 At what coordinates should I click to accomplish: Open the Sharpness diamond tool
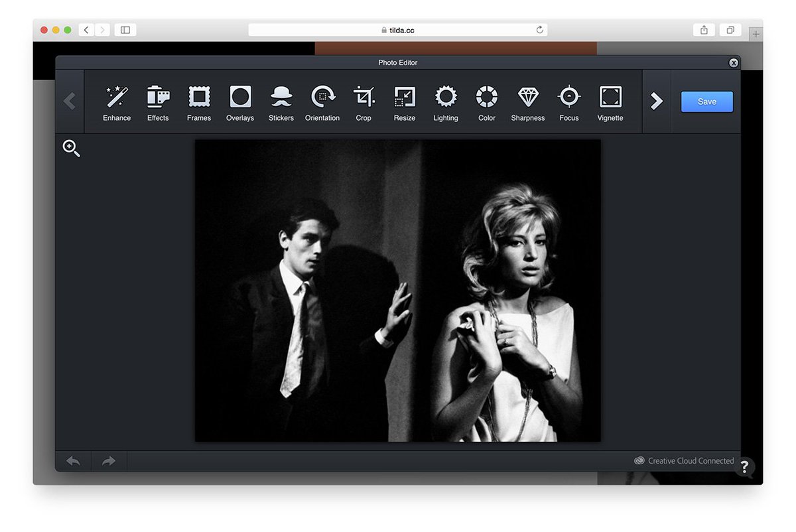528,103
